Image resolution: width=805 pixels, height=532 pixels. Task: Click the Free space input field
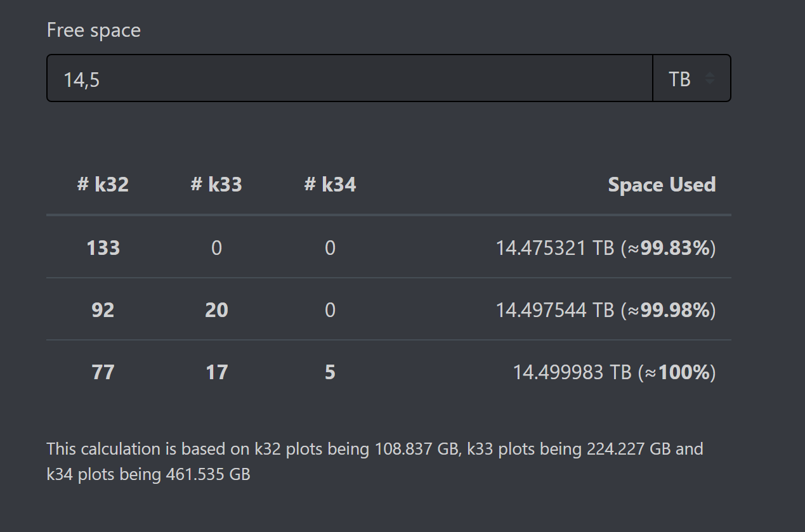point(349,79)
